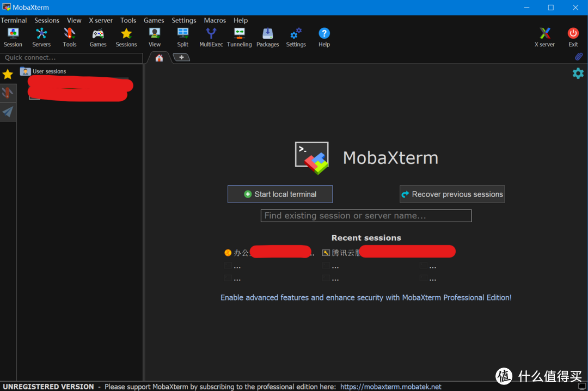The width and height of the screenshot is (588, 391).
Task: Click the monitor icon in status bar corner
Action: click(582, 386)
